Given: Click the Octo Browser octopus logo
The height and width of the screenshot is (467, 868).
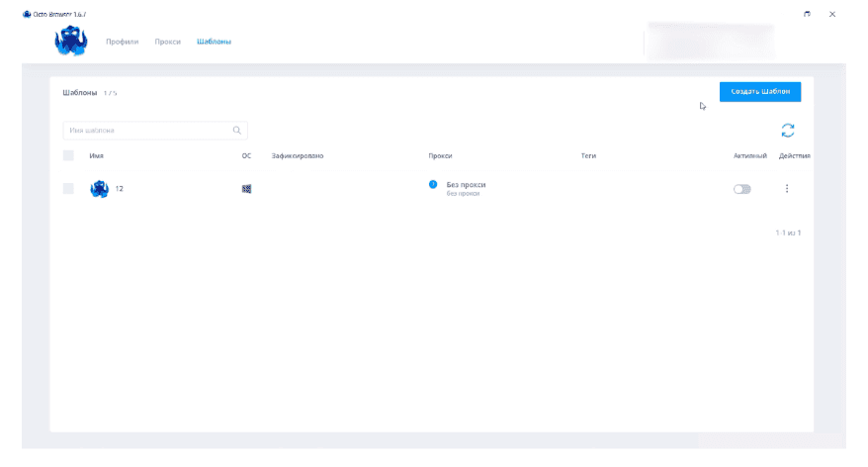Looking at the screenshot, I should 71,41.
